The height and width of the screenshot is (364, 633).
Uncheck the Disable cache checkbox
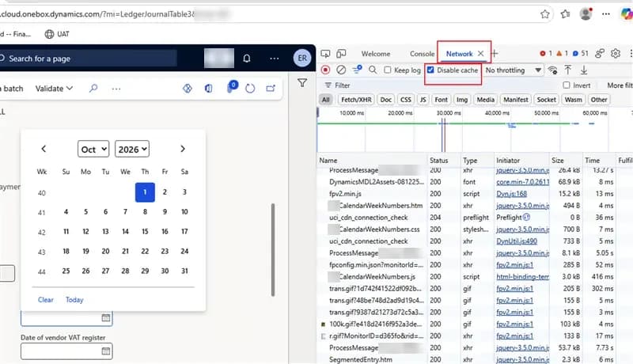tap(430, 70)
